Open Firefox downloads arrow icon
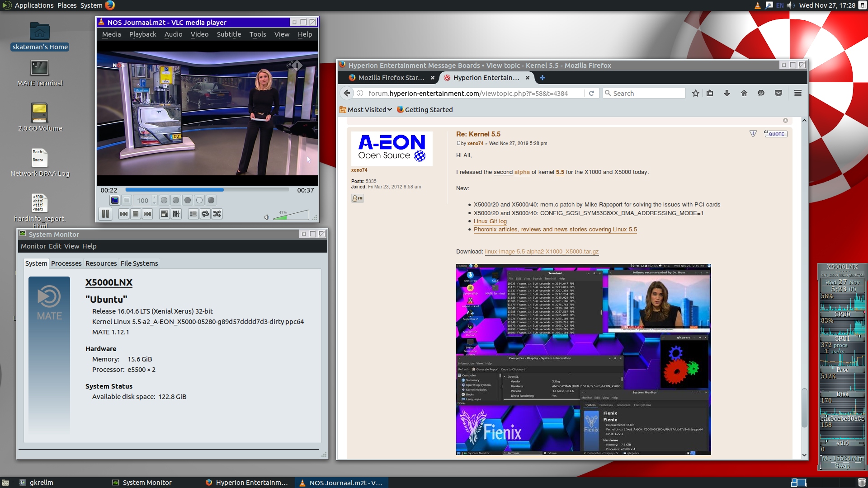Image resolution: width=868 pixels, height=488 pixels. point(727,93)
